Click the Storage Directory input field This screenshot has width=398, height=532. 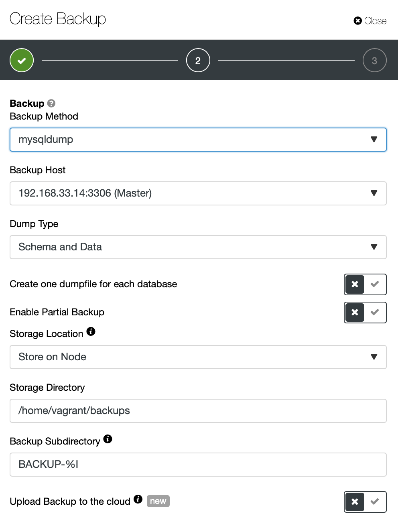click(198, 411)
